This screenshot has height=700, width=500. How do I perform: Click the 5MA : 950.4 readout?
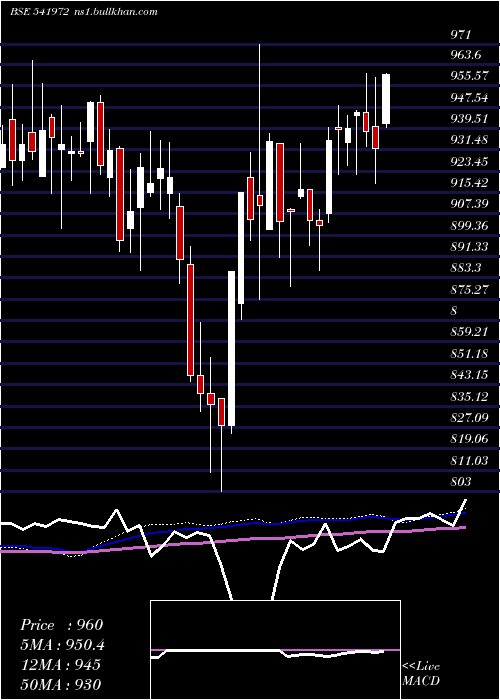(x=63, y=645)
